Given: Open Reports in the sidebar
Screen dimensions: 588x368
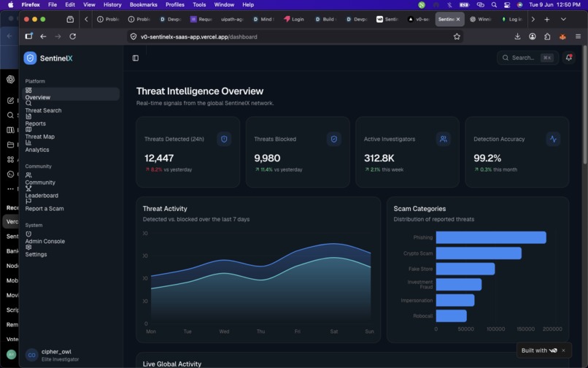Looking at the screenshot, I should coord(72,120).
